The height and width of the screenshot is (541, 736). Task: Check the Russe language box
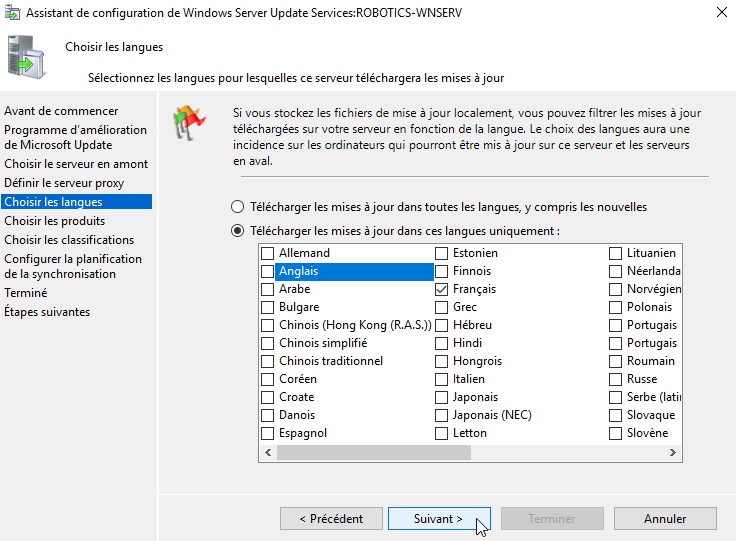pyautogui.click(x=615, y=379)
